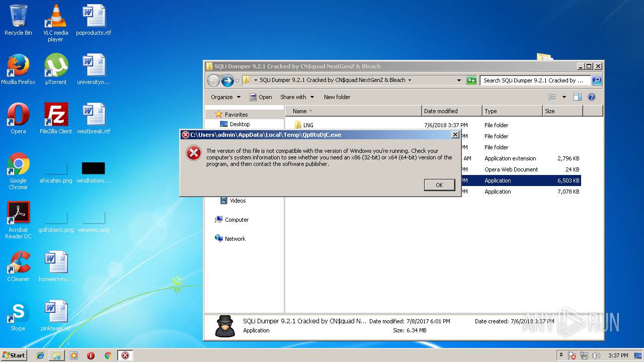Select the error dialog taskbar button
The image size is (644, 362).
point(125,355)
